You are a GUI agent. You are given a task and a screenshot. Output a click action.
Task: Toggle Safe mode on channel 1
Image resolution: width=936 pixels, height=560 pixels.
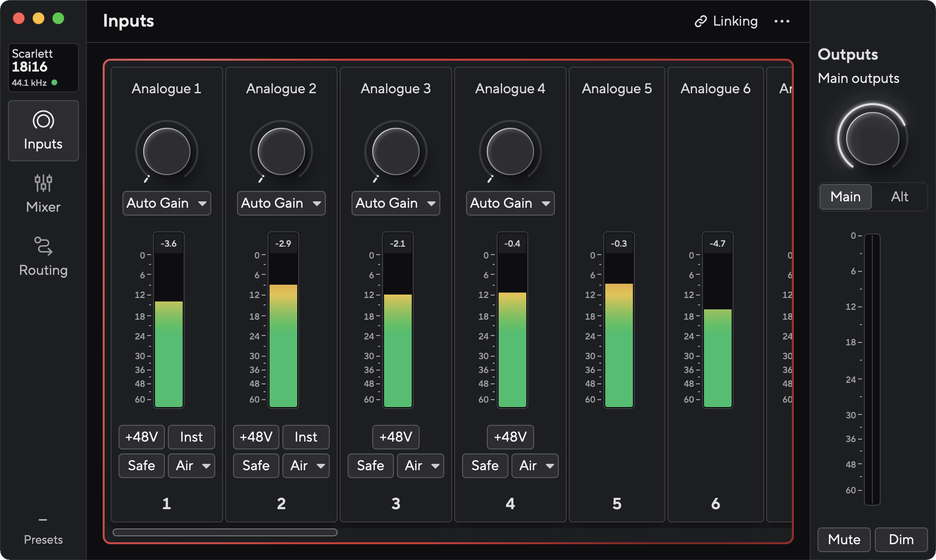[142, 466]
